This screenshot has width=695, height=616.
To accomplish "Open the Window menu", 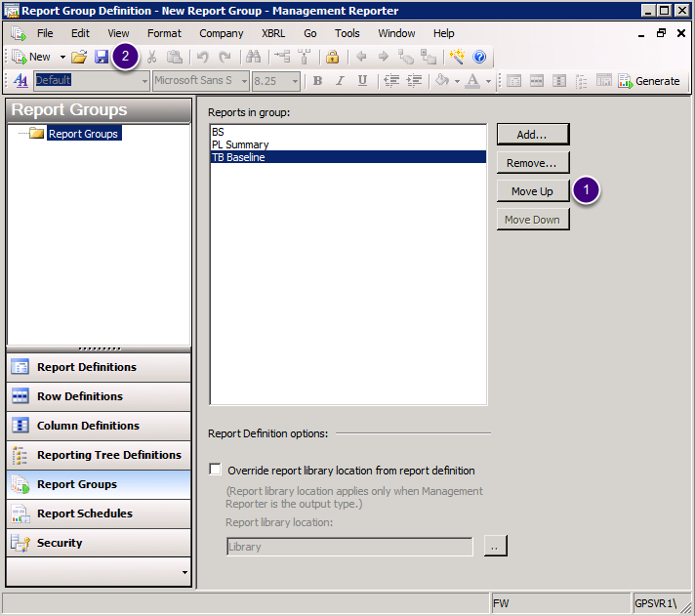I will pyautogui.click(x=396, y=33).
